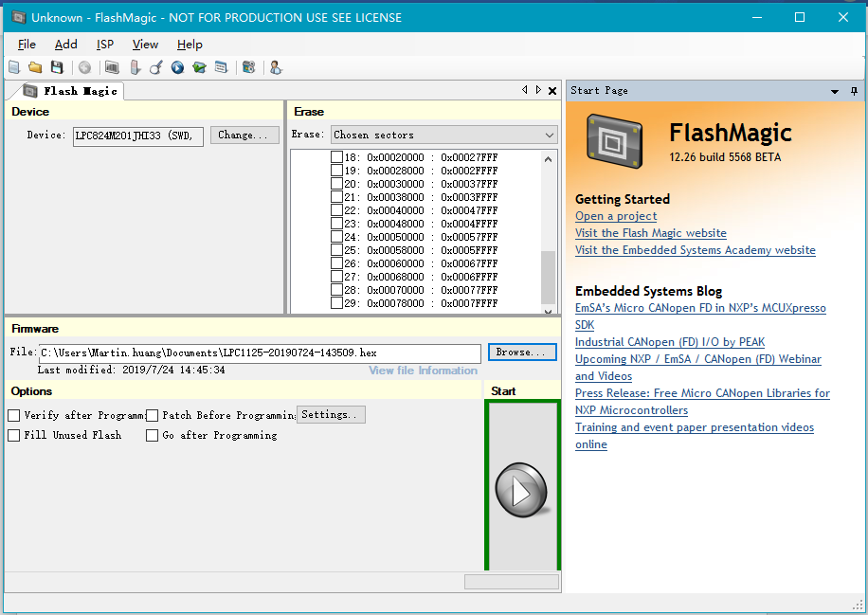
Task: Click the blue play arrow toolbar icon
Action: click(x=177, y=67)
